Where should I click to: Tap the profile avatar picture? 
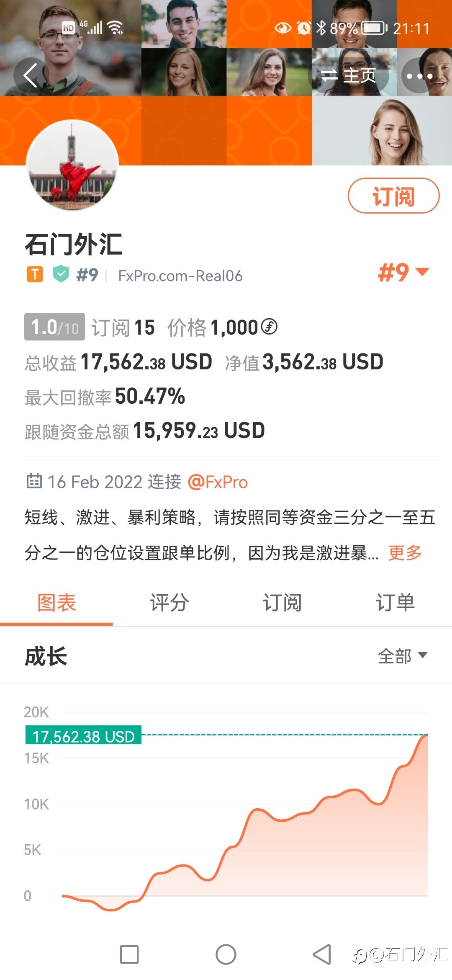click(x=72, y=166)
